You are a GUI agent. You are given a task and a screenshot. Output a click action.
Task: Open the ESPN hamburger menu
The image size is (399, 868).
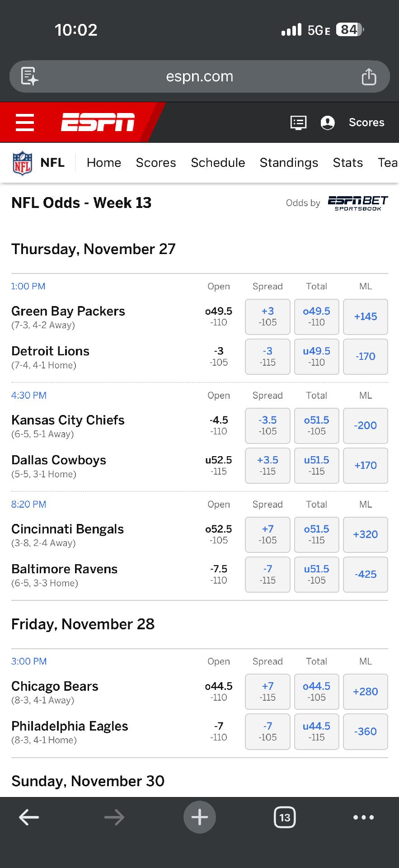click(25, 123)
